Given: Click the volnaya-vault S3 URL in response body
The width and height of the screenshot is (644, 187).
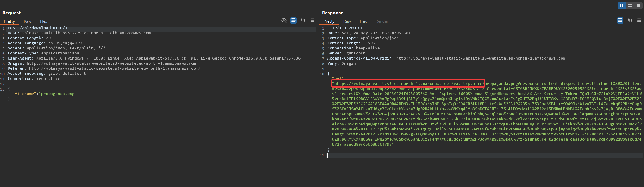Looking at the screenshot, I should [x=408, y=84].
